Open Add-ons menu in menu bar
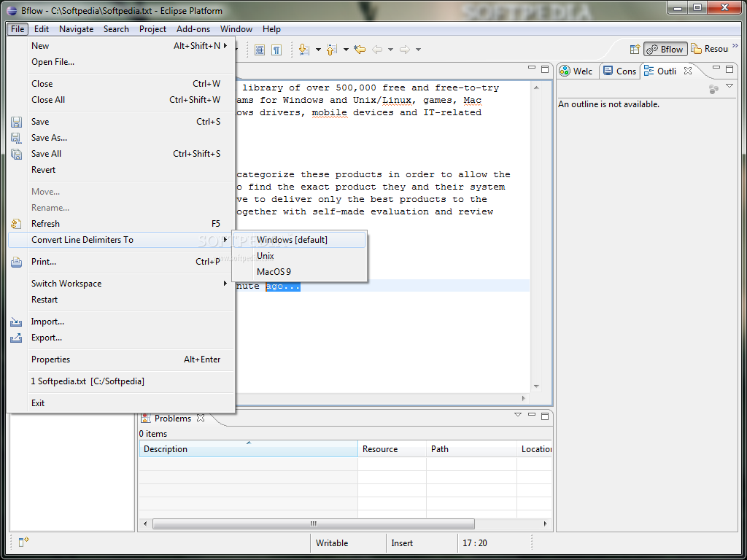 193,29
